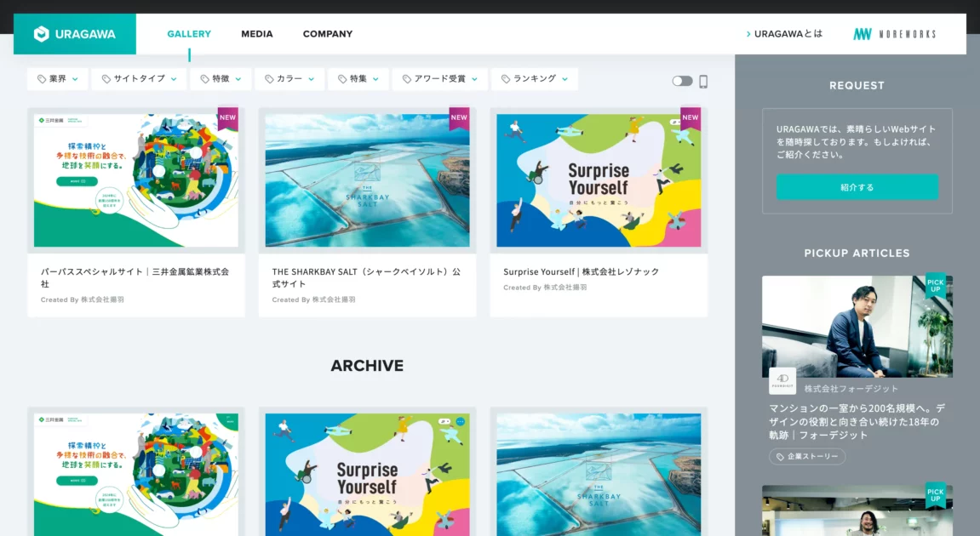Click the URAGAWA hexagon logo

pyautogui.click(x=42, y=34)
